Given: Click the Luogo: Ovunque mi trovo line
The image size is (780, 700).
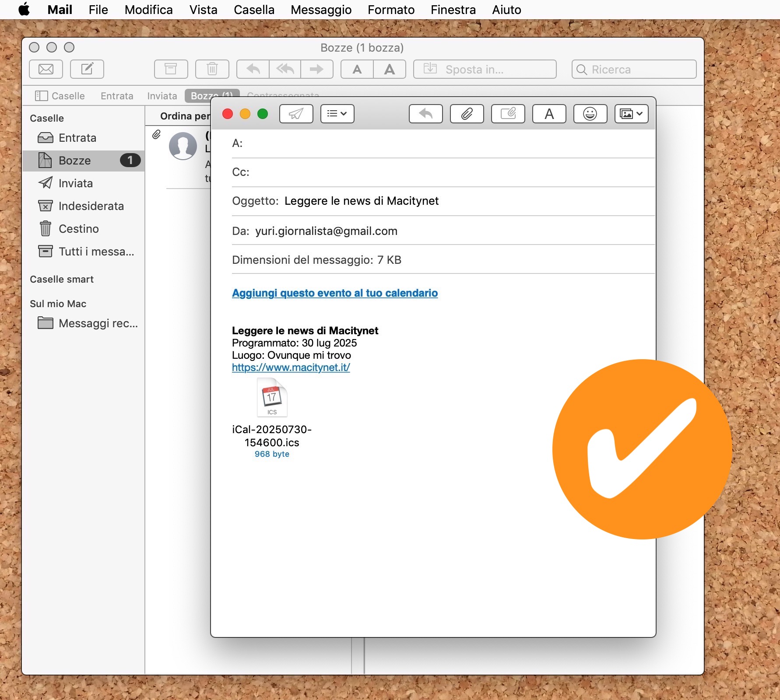Looking at the screenshot, I should point(292,355).
